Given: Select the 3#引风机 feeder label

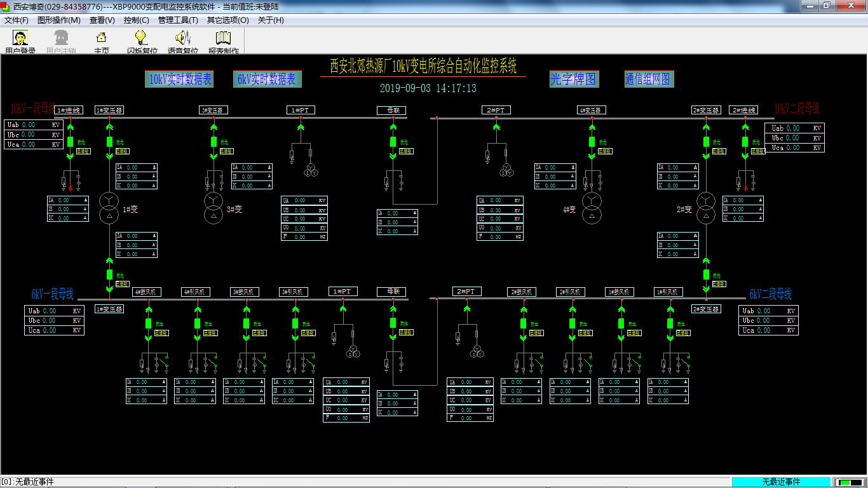Looking at the screenshot, I should 294,292.
